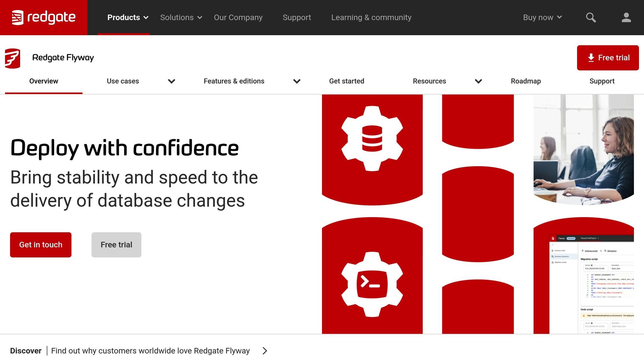Open the Buy now dropdown
644x362 pixels.
point(542,18)
